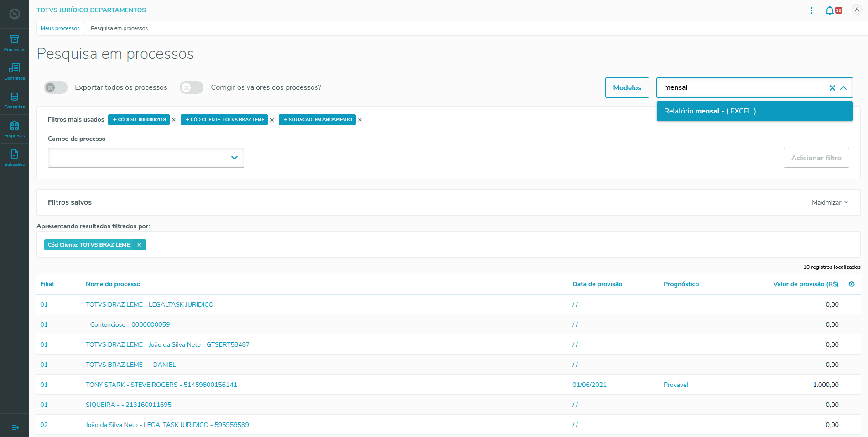Clear the 'mensal' search text
The image size is (868, 437).
pyautogui.click(x=832, y=88)
